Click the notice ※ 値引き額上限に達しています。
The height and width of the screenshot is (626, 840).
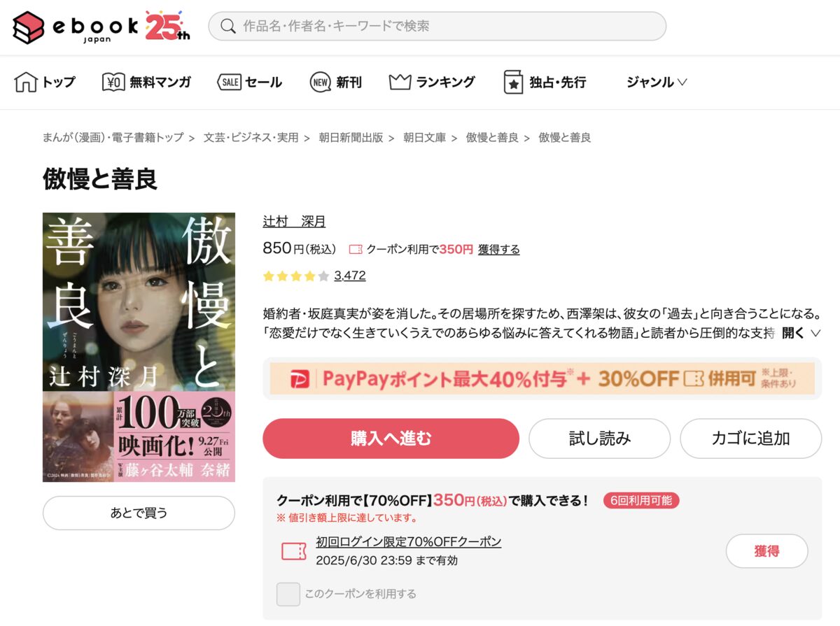point(348,518)
